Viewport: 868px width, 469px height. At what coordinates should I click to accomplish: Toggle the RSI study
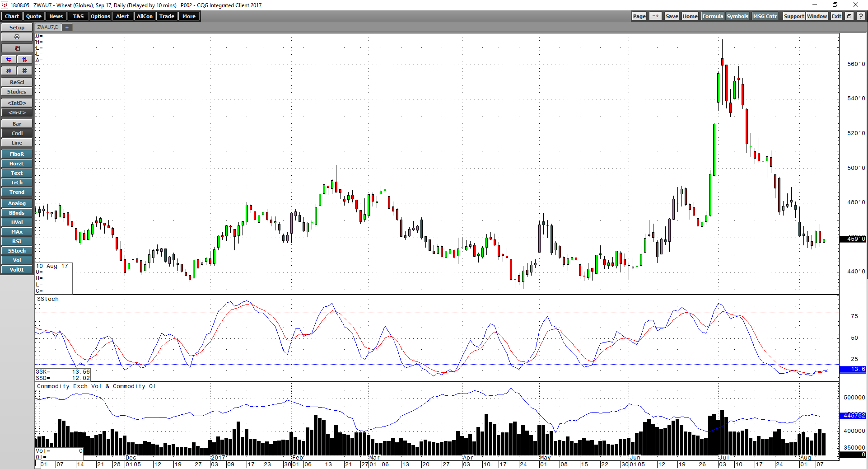pos(17,241)
